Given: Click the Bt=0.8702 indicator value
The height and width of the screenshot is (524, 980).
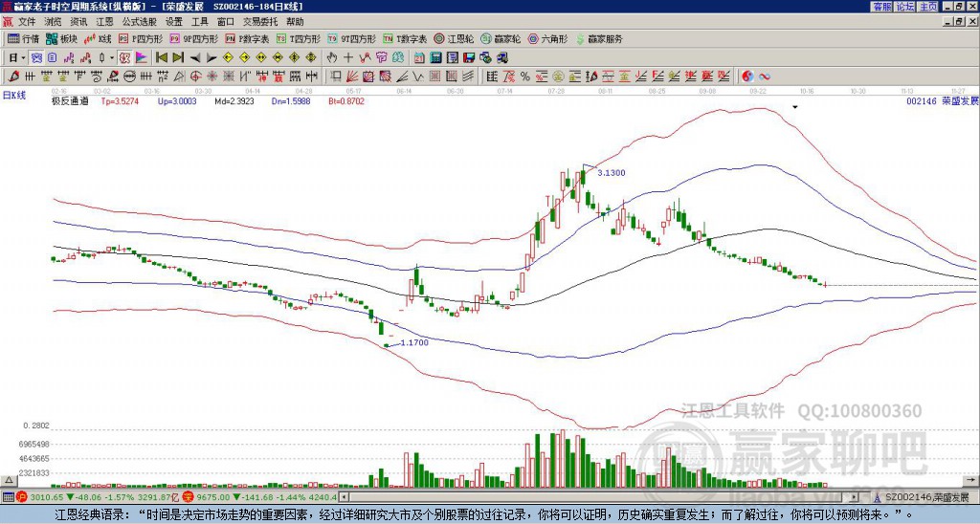Looking at the screenshot, I should tap(346, 100).
